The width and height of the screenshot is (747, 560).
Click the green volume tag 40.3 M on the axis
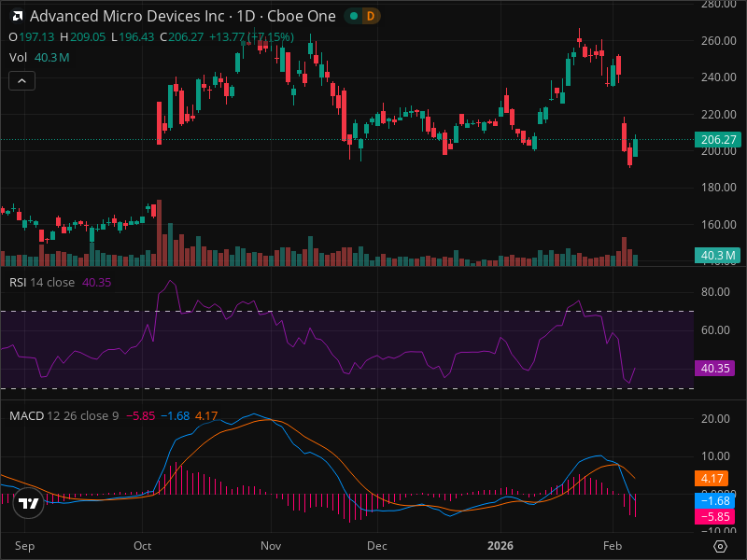click(x=718, y=255)
